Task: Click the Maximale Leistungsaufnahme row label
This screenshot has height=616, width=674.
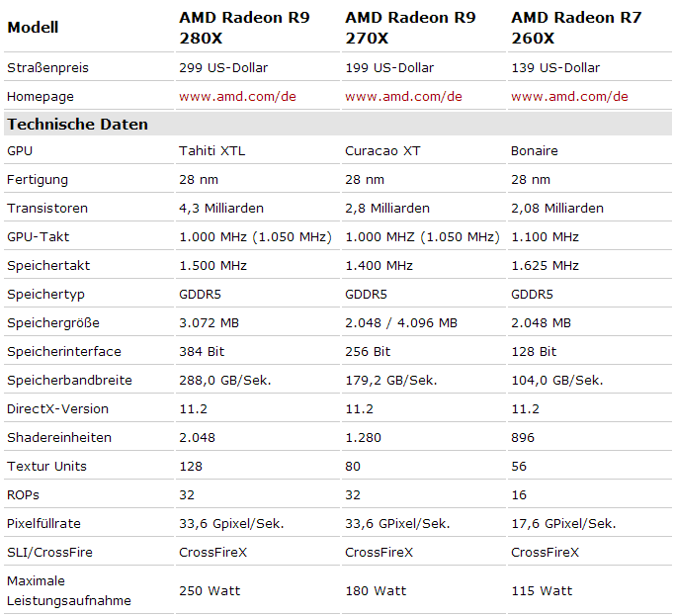Action: pyautogui.click(x=69, y=590)
